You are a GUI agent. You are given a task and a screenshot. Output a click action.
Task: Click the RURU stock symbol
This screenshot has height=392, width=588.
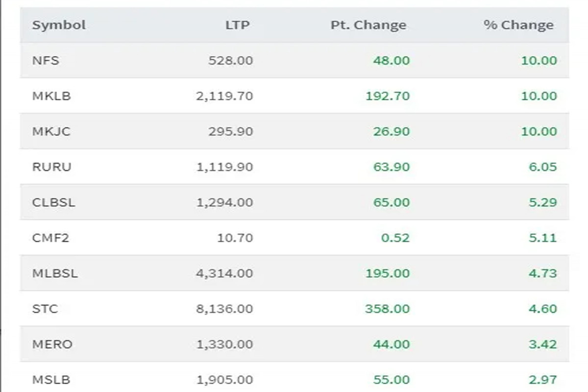[51, 167]
